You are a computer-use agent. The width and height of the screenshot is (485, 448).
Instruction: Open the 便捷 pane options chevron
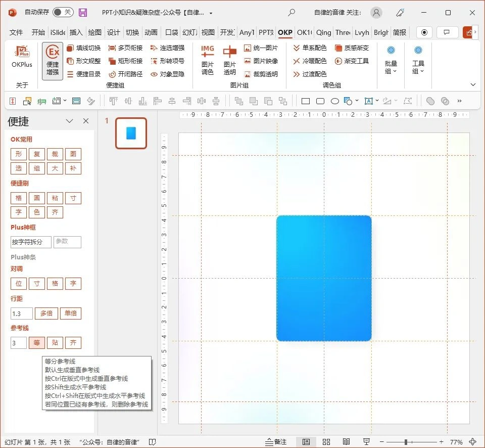click(70, 121)
